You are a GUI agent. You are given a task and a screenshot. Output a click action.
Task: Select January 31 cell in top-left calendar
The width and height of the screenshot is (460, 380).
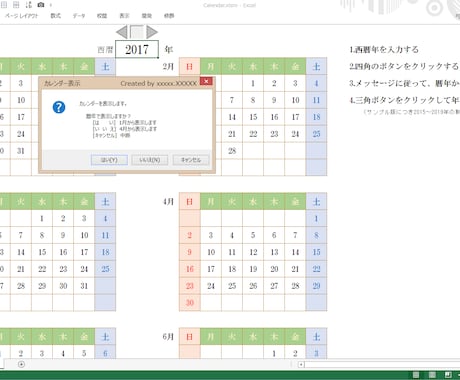(x=21, y=151)
